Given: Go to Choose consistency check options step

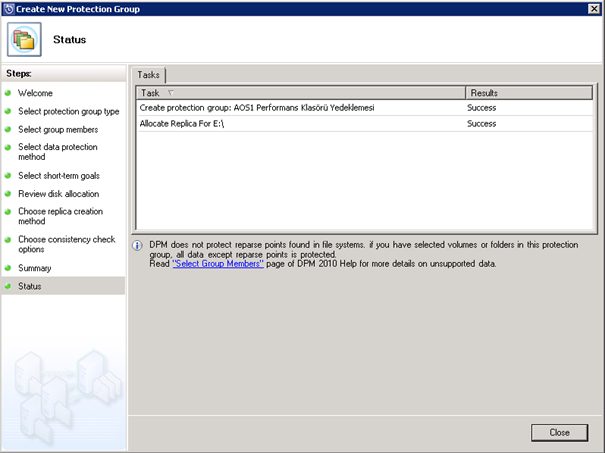Looking at the screenshot, I should pyautogui.click(x=66, y=244).
